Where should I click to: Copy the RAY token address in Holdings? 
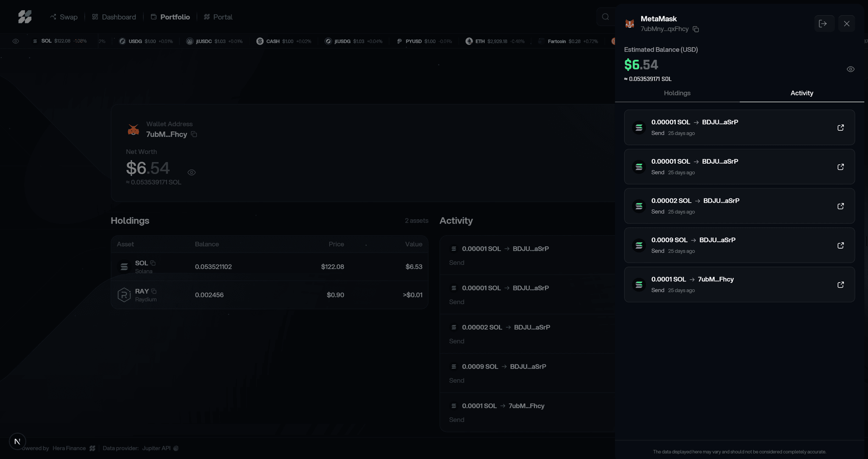click(x=153, y=291)
